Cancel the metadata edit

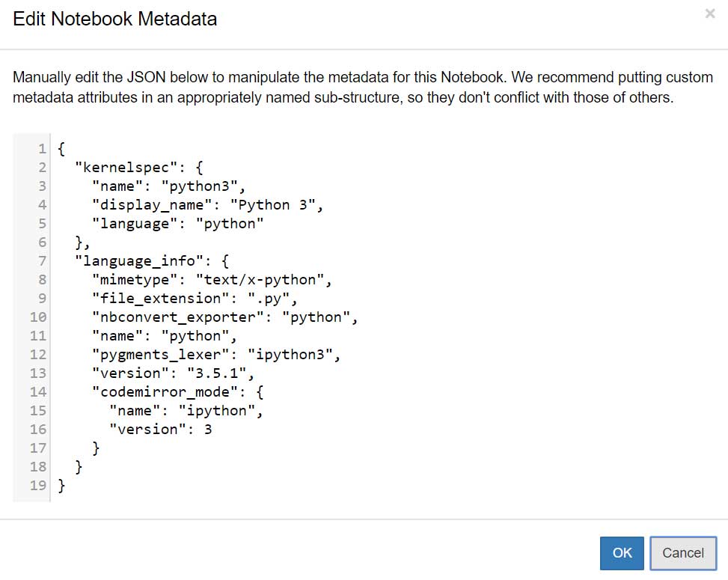point(683,553)
